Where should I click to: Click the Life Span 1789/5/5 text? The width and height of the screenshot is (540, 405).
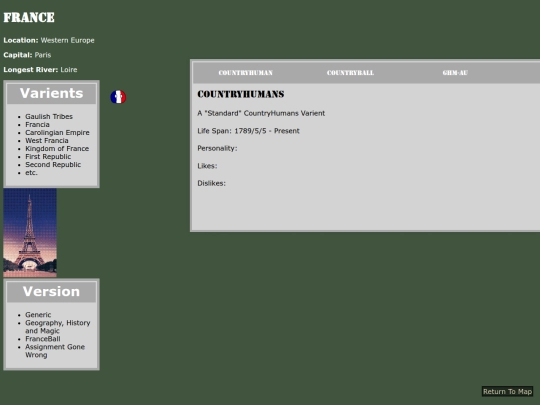coord(248,131)
